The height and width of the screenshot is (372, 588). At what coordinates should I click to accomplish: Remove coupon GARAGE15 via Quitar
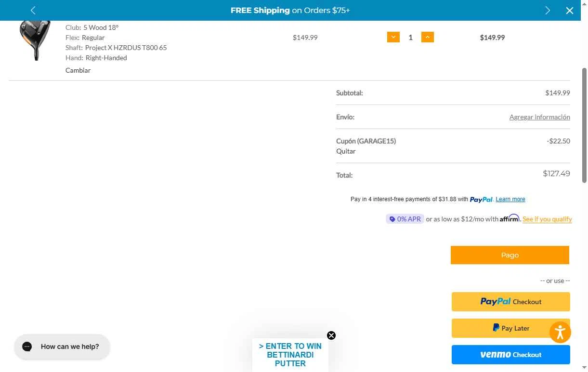pos(346,151)
